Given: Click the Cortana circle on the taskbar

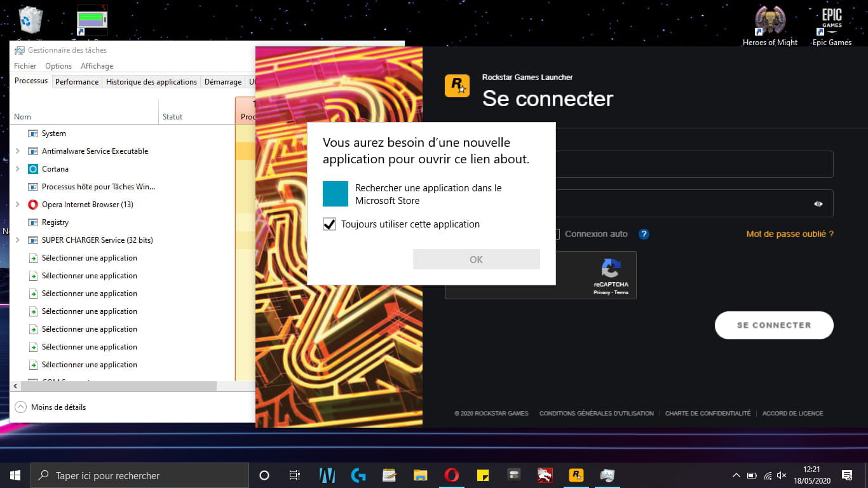Looking at the screenshot, I should 264,475.
